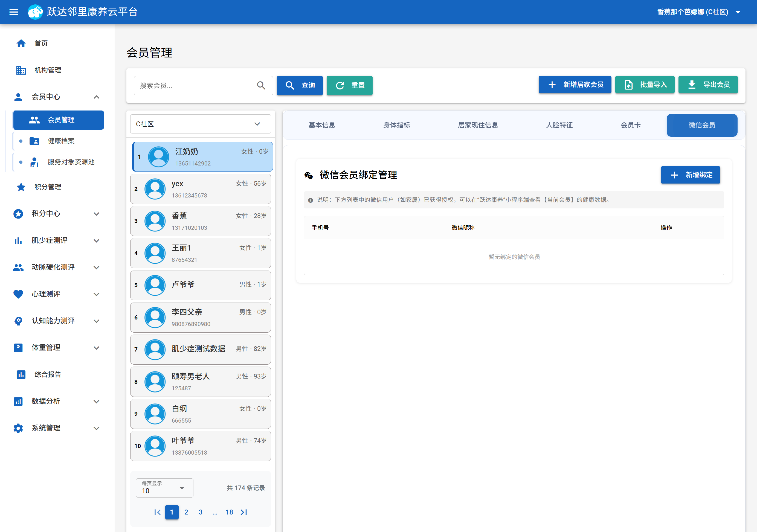Image resolution: width=757 pixels, height=532 pixels.
Task: Click the 重置 reset button
Action: (349, 86)
